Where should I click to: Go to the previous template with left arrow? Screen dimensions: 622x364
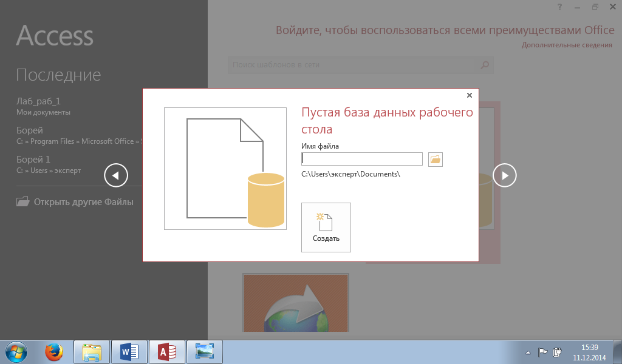point(116,175)
